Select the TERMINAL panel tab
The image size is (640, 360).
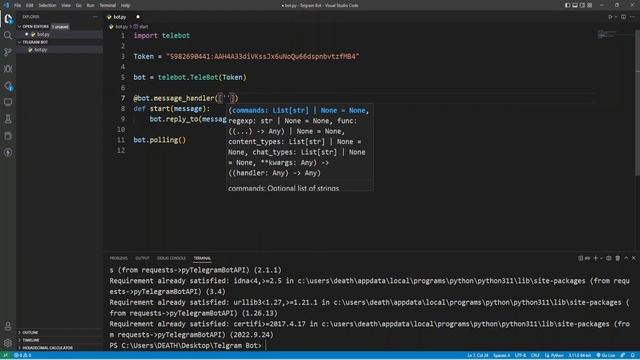pyautogui.click(x=202, y=258)
